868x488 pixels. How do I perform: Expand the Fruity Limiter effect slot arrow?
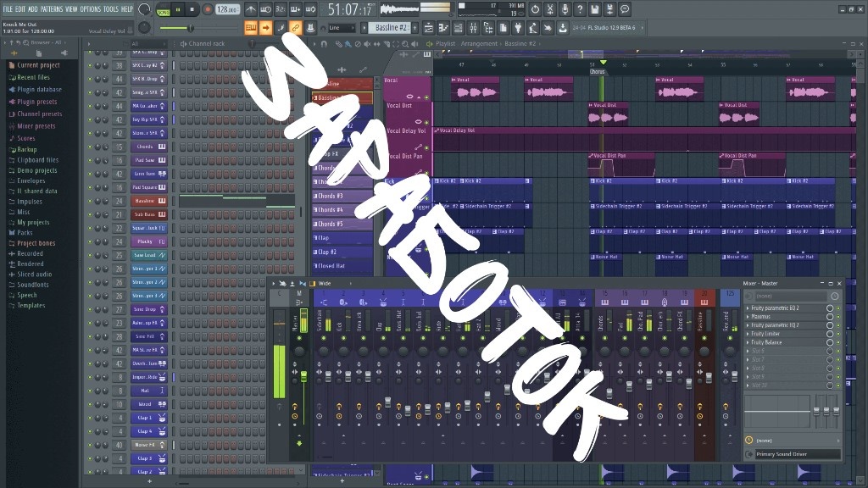tap(748, 334)
